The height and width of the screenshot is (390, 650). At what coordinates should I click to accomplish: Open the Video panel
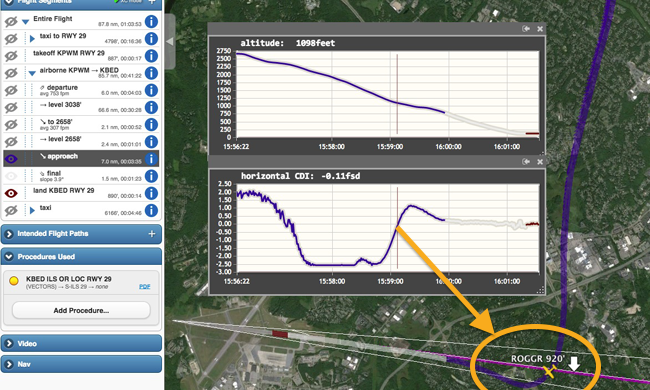(x=81, y=344)
